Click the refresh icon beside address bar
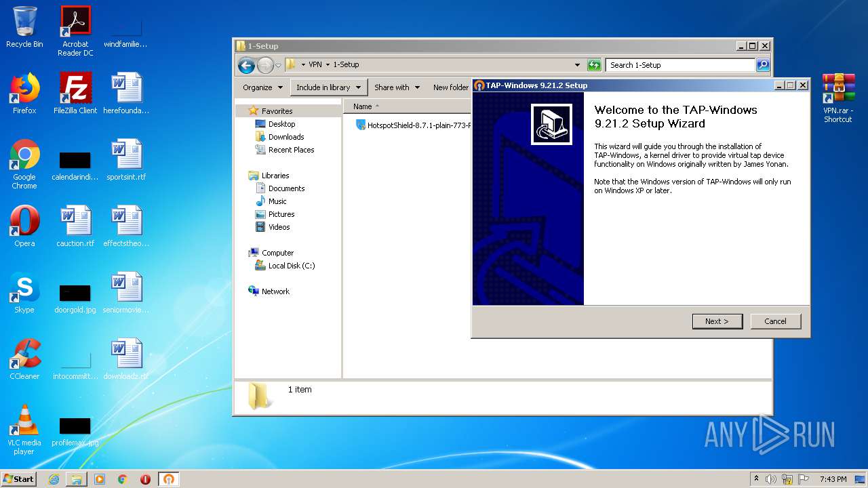868x488 pixels. tap(594, 65)
